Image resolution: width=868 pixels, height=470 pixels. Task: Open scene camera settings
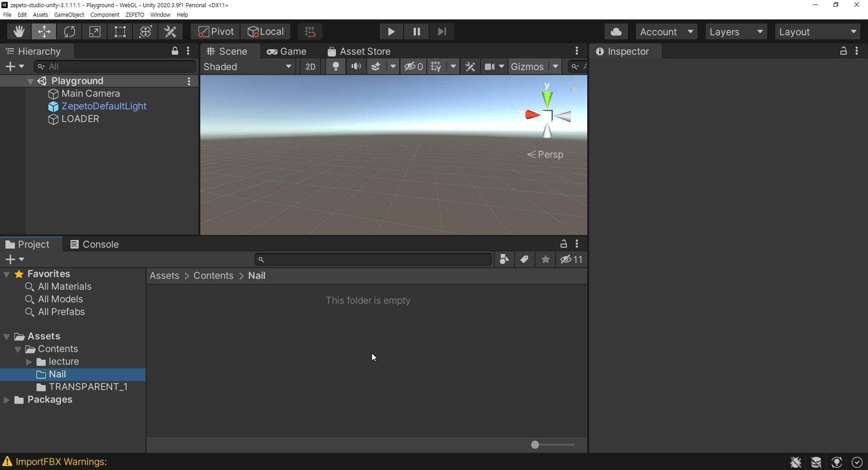pos(494,66)
